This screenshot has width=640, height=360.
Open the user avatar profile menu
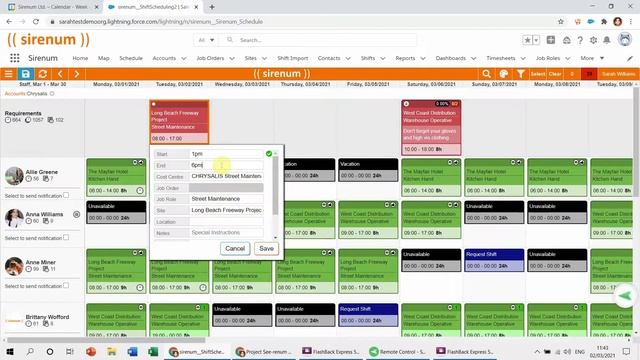click(624, 40)
